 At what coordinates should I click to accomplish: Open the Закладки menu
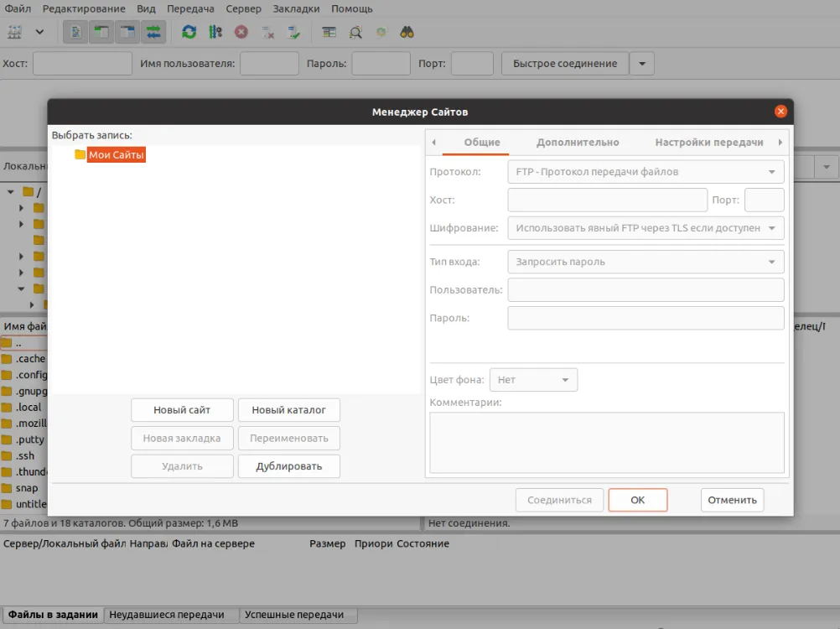296,8
